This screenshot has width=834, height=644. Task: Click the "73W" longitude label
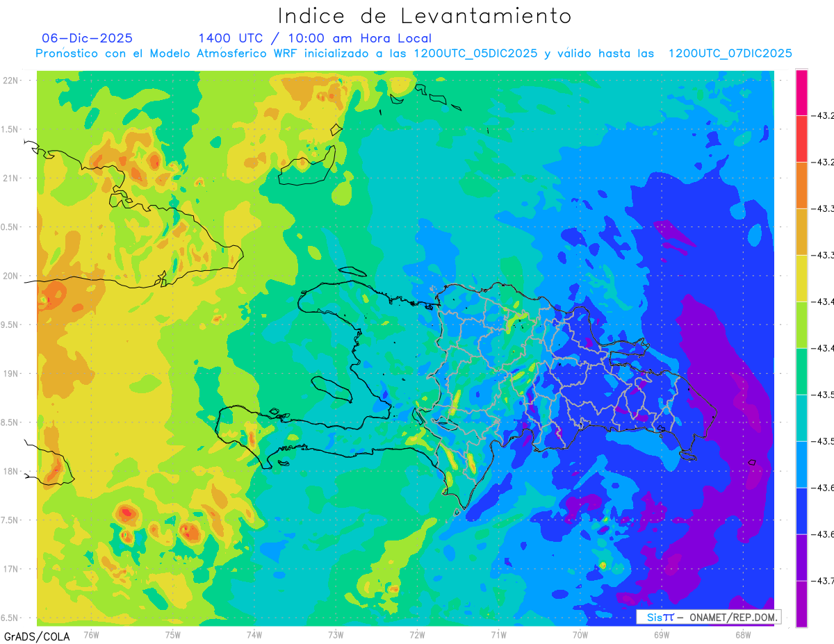pos(336,634)
